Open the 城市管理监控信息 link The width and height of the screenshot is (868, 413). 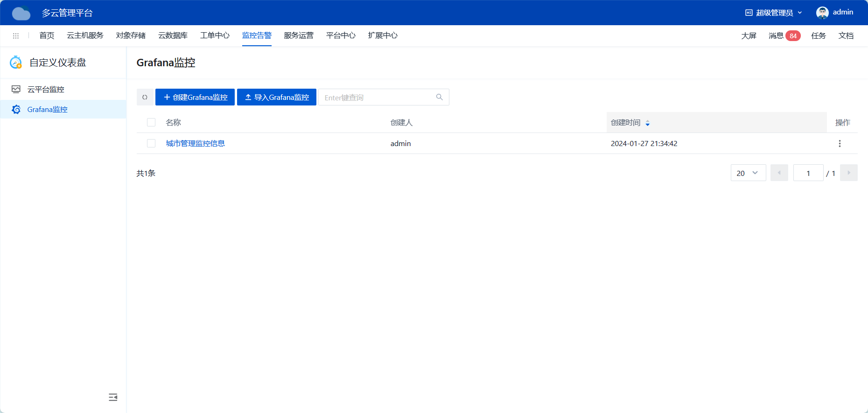(x=196, y=143)
